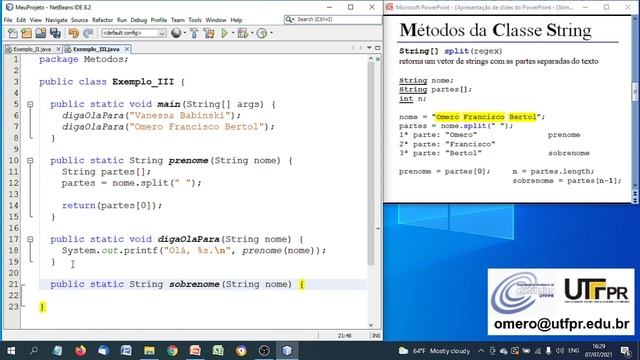640x360 pixels.
Task: Open the notification center icon
Action: tap(625, 351)
